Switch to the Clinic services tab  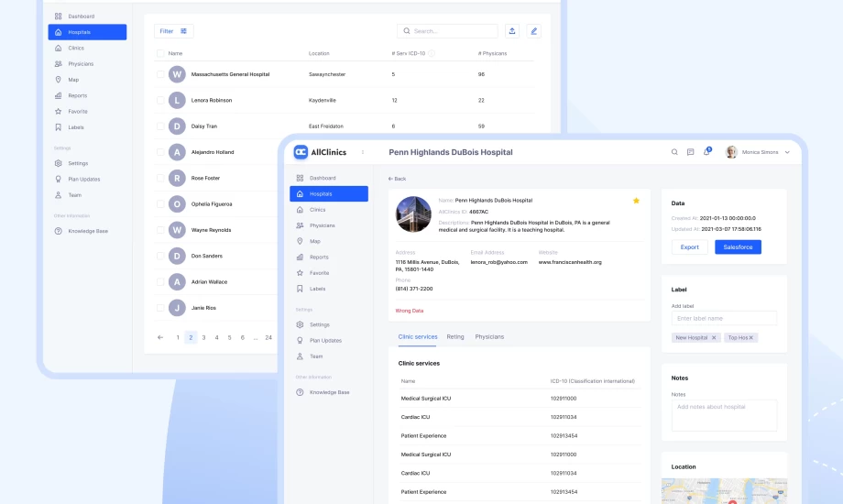pyautogui.click(x=418, y=336)
